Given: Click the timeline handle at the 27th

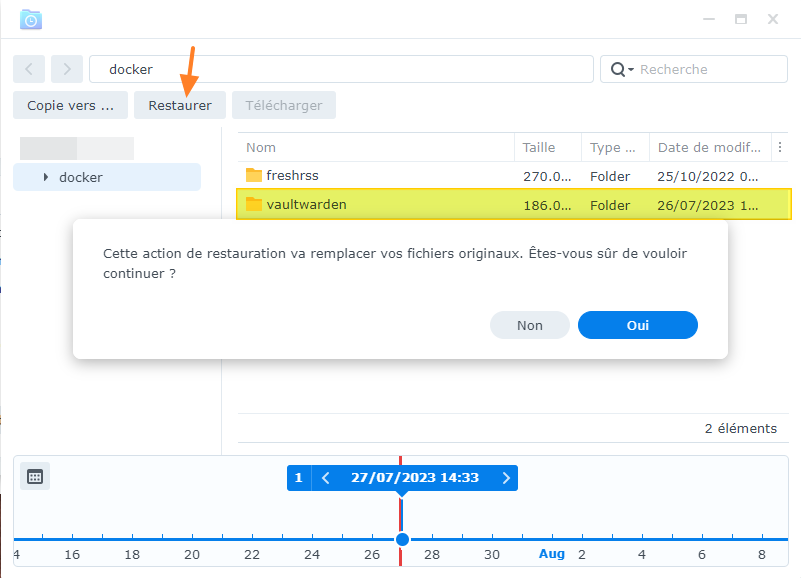Looking at the screenshot, I should [x=402, y=539].
